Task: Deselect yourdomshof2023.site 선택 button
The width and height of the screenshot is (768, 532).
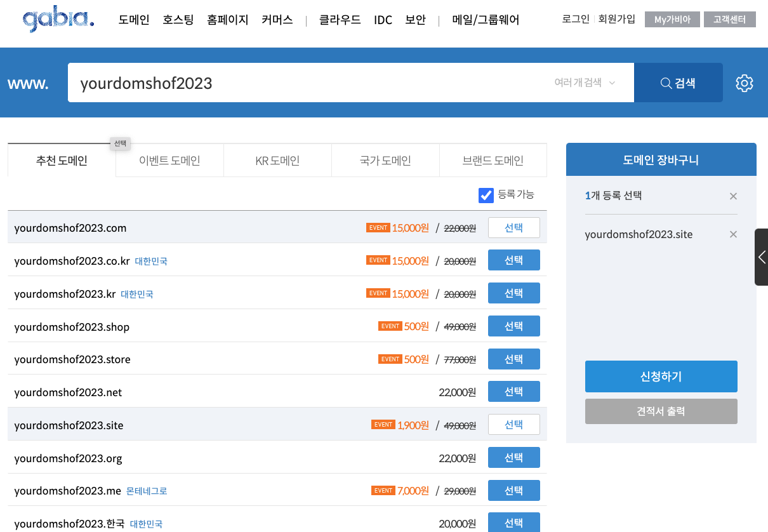Action: pyautogui.click(x=514, y=425)
